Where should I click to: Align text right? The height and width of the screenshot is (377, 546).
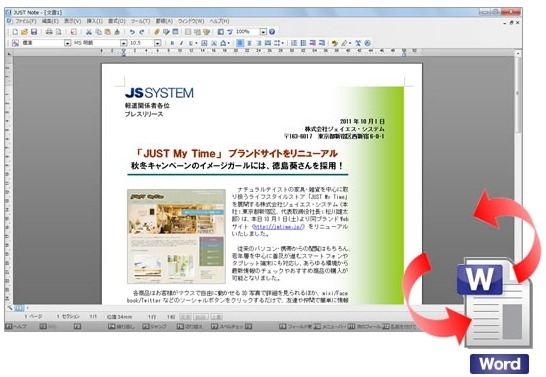[259, 43]
